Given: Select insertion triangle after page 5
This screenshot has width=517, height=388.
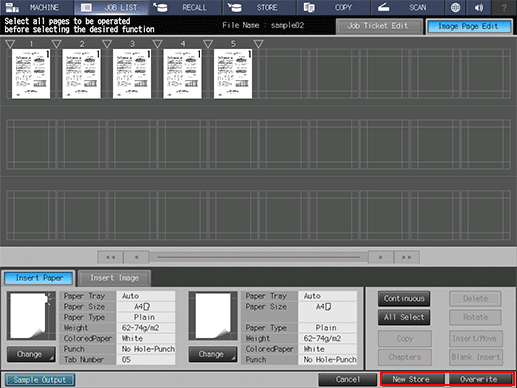Looking at the screenshot, I should [258, 44].
